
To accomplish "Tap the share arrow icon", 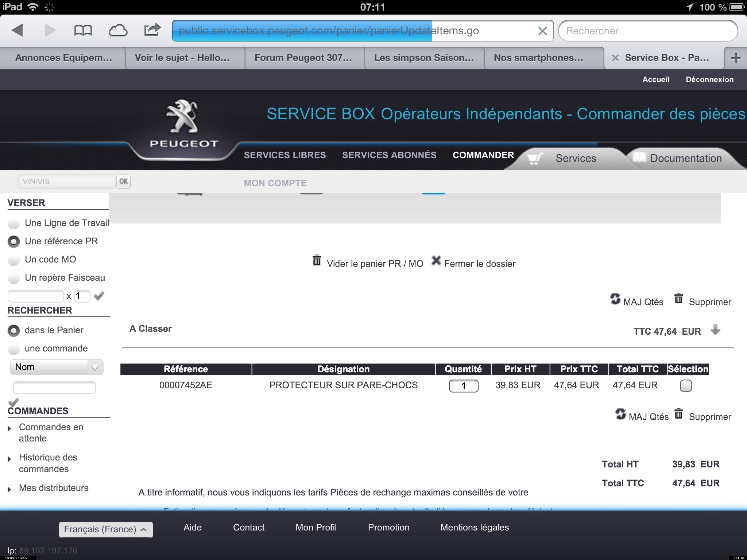I will coord(152,30).
